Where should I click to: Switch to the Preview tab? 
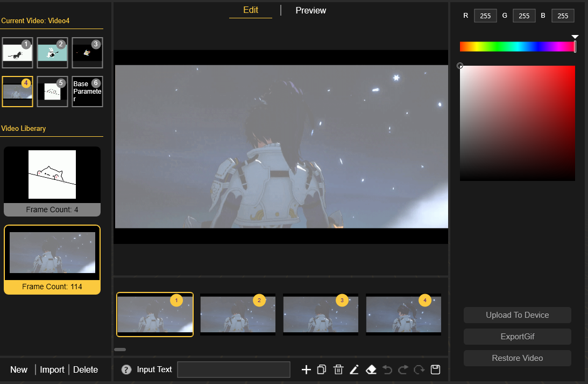tap(310, 11)
